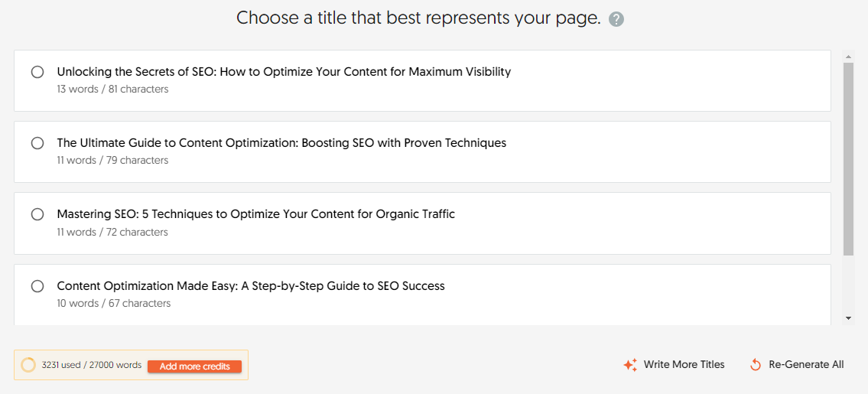Image resolution: width=868 pixels, height=394 pixels.
Task: Click the sparkle icon beside Write More Titles
Action: (x=630, y=365)
